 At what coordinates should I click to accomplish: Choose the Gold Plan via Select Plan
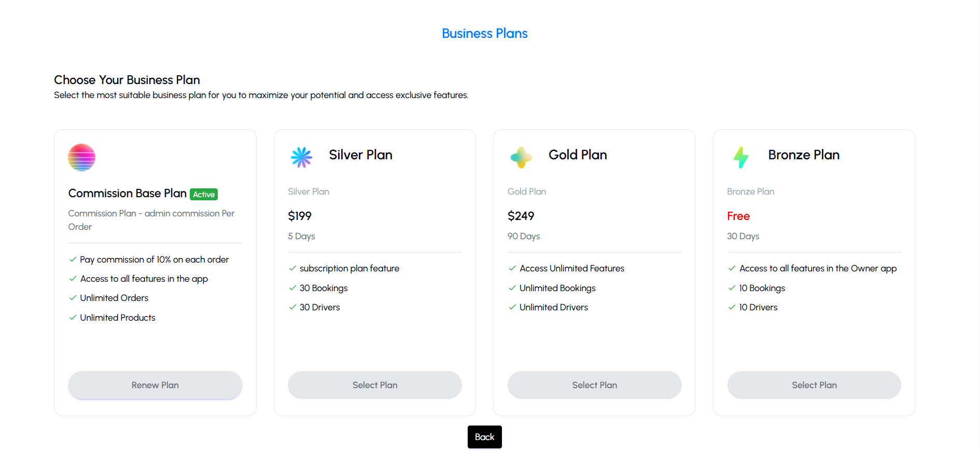[x=594, y=385]
